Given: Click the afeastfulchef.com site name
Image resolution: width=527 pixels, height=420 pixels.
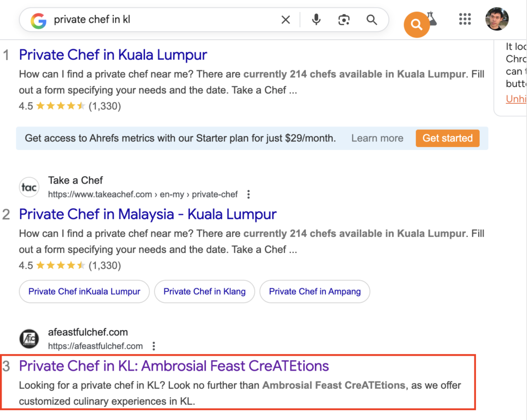Looking at the screenshot, I should point(87,332).
